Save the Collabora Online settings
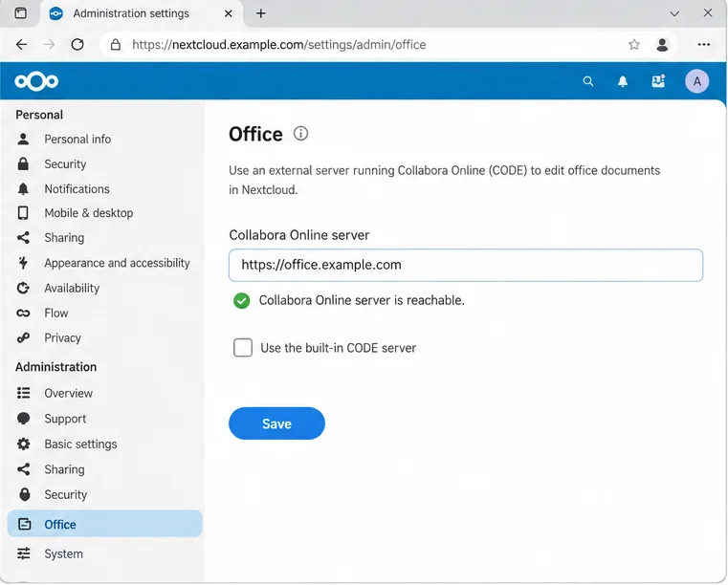The image size is (728, 585). coord(276,423)
